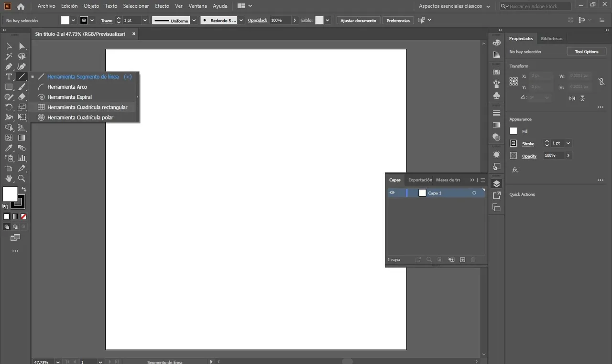
Task: Expand hidden tabs in Capas panel
Action: coord(472,180)
